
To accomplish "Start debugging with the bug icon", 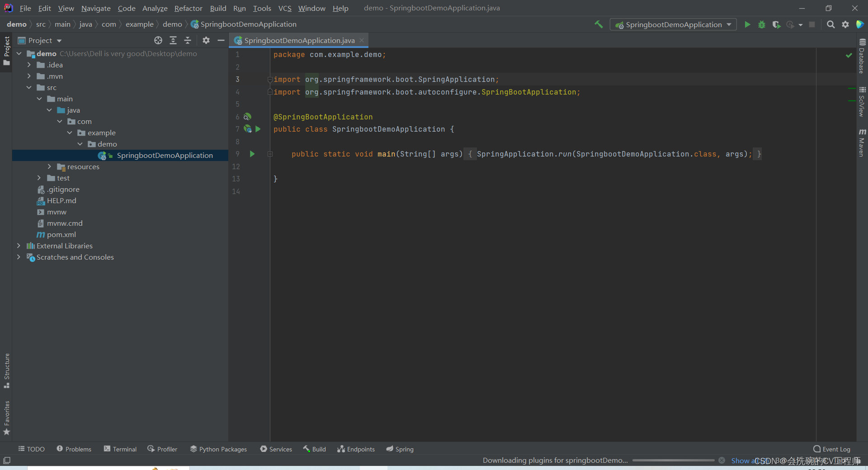I will click(x=762, y=24).
